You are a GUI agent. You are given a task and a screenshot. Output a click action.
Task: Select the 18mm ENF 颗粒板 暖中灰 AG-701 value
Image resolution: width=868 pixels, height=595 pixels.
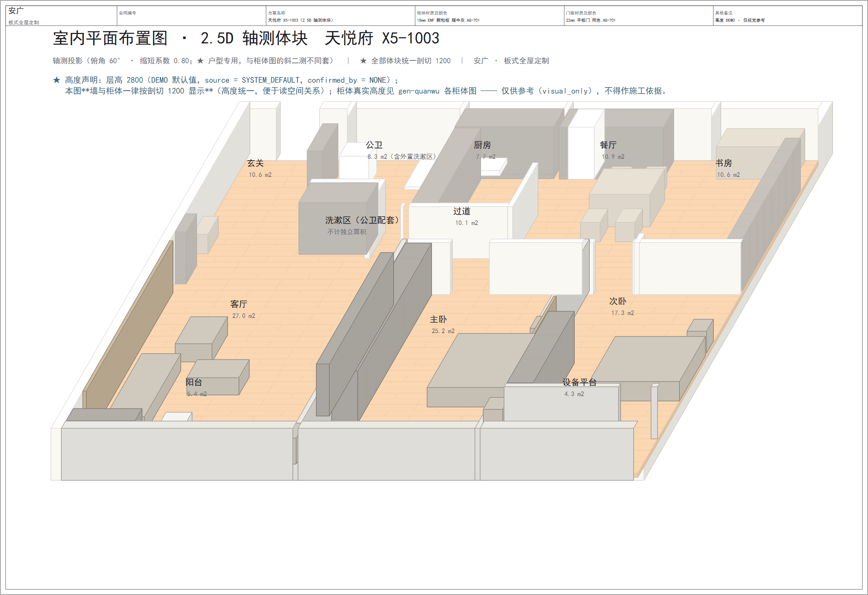point(448,21)
